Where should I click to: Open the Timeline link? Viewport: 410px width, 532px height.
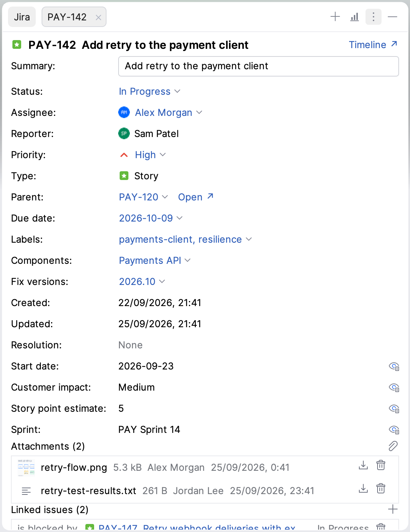click(373, 44)
